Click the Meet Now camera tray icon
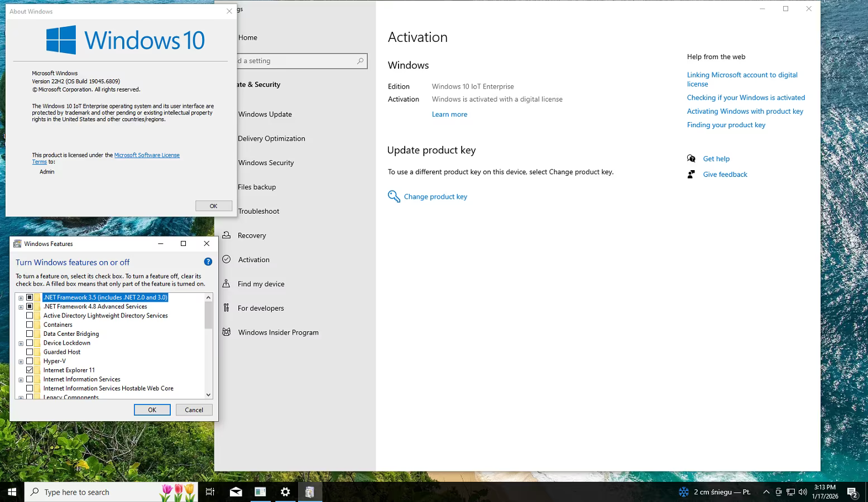868x502 pixels. (779, 492)
